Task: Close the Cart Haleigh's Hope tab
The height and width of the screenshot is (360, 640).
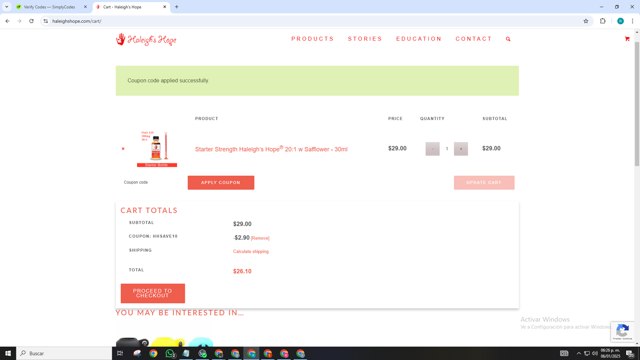Action: pyautogui.click(x=164, y=7)
